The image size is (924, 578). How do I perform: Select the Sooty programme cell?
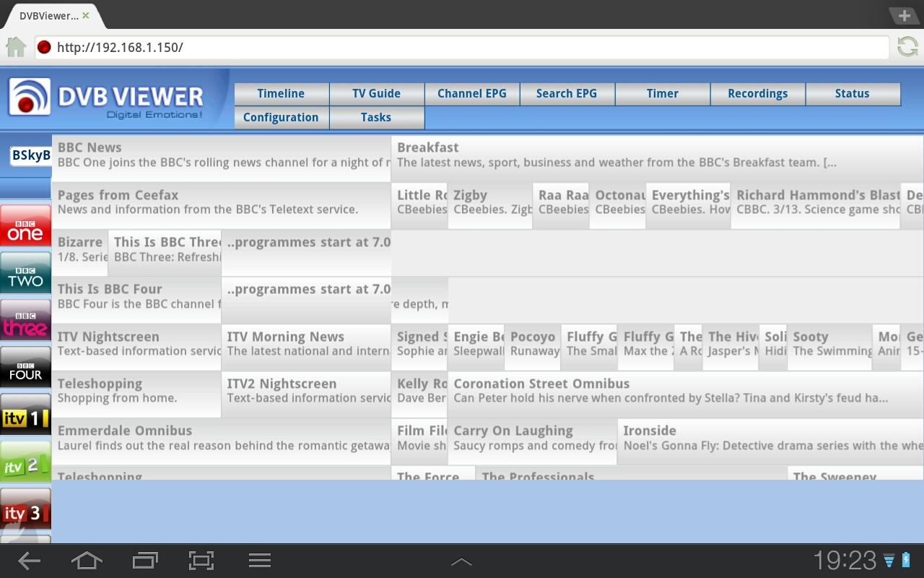tap(830, 347)
